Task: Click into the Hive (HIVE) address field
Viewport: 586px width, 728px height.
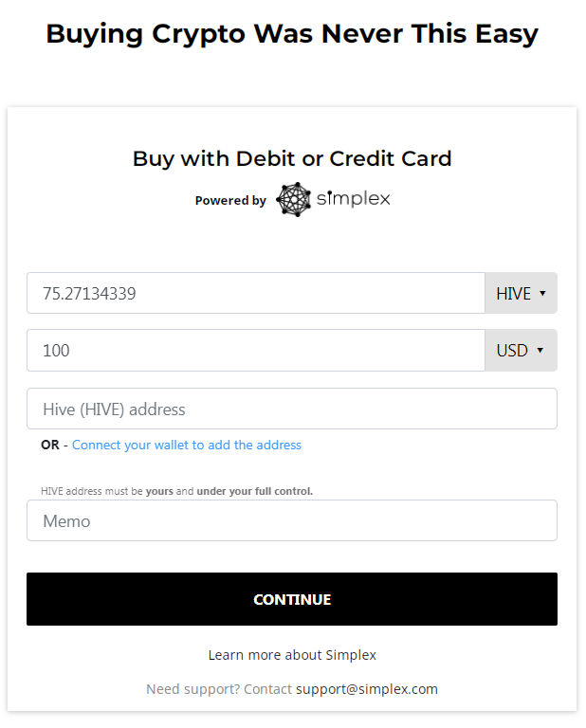Action: click(x=292, y=409)
